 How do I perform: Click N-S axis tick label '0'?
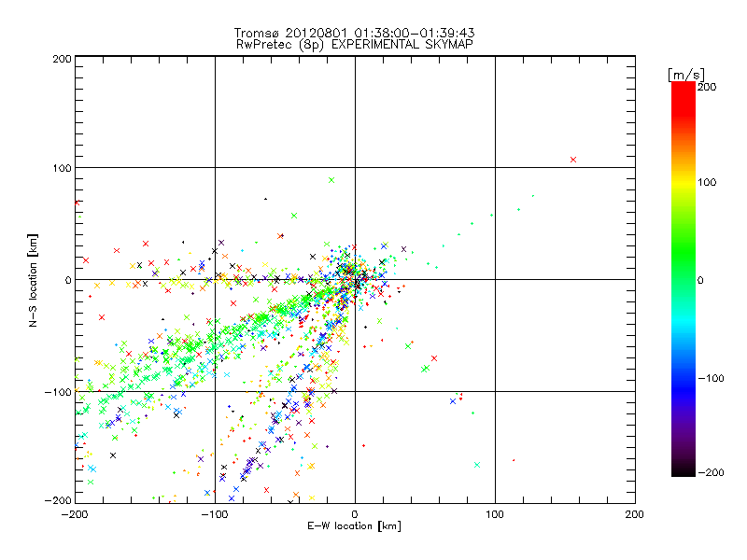coord(68,280)
